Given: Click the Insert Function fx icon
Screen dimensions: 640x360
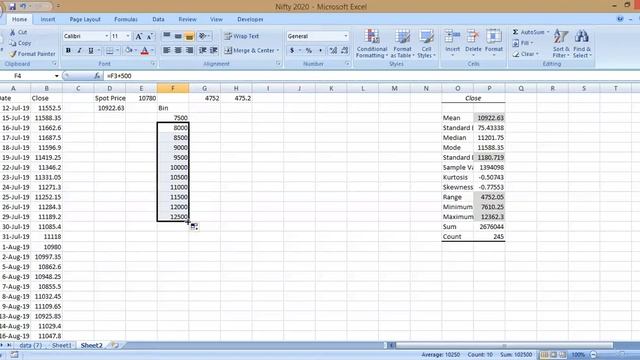Looking at the screenshot, I should click(97, 76).
